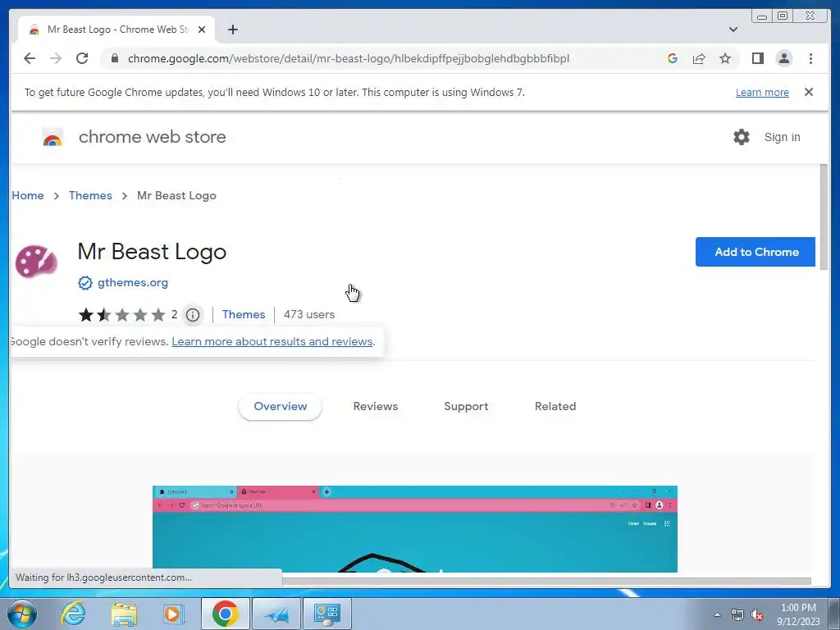This screenshot has height=630, width=840.
Task: Go to Home breadcrumb
Action: coord(28,195)
